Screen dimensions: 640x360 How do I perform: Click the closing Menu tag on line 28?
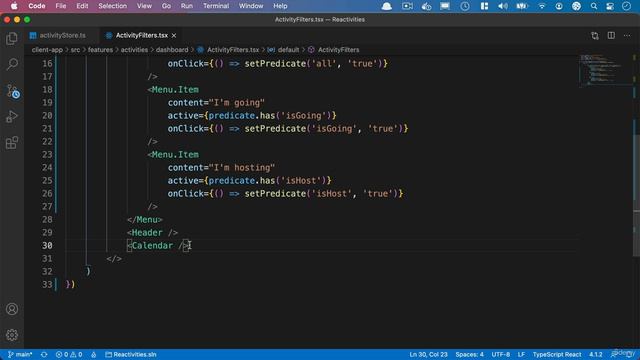click(144, 219)
